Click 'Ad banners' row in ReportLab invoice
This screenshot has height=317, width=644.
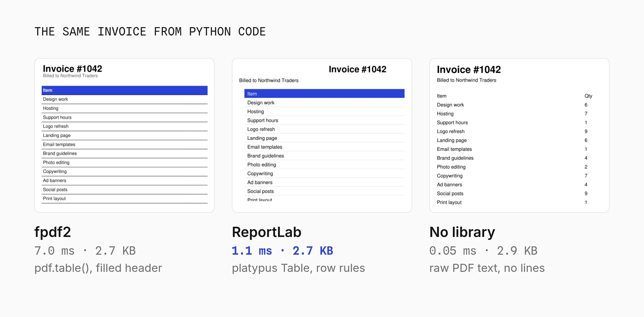click(x=324, y=182)
